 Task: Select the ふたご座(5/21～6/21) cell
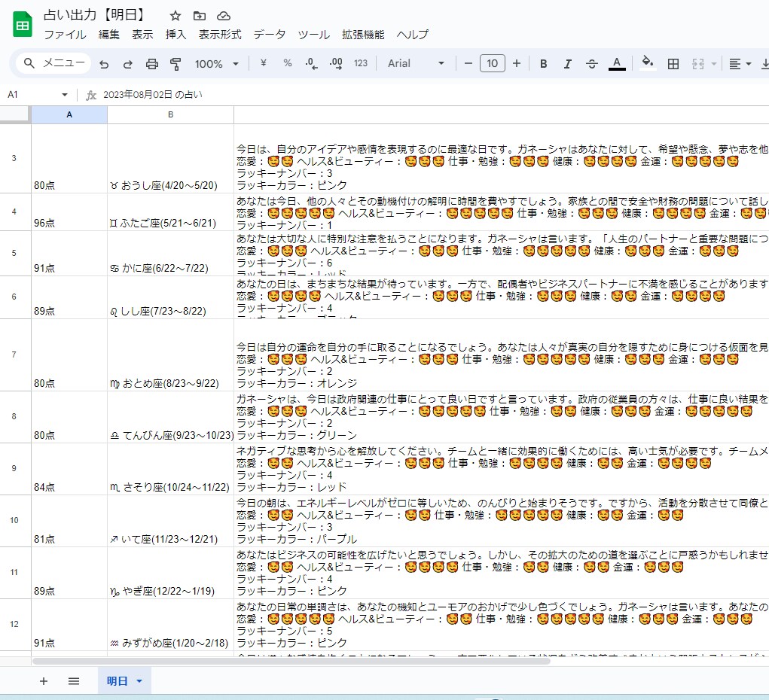171,212
